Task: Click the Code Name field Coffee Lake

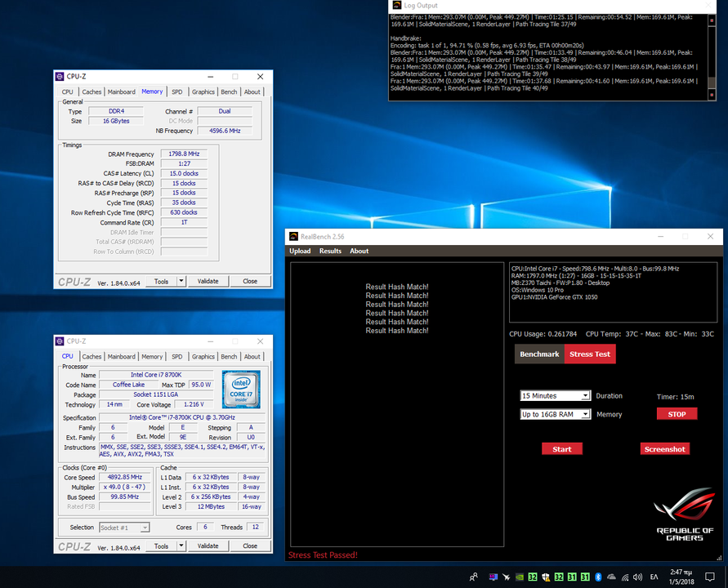Action: (x=128, y=385)
